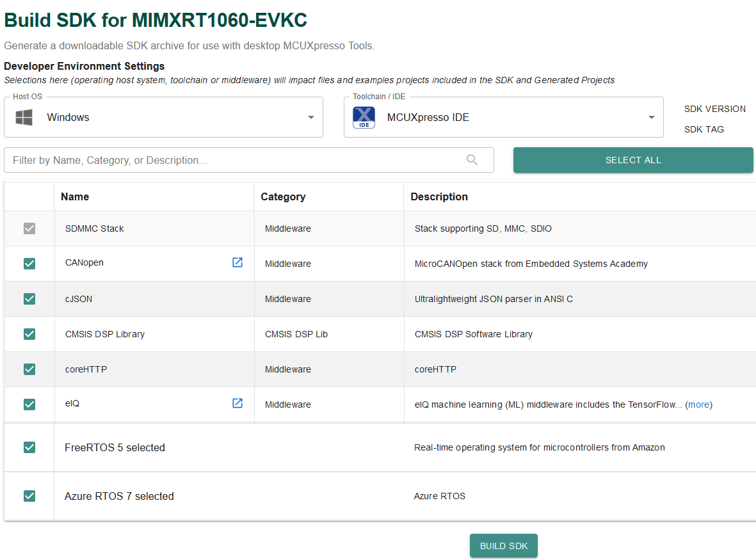Viewport: 756px width, 560px height.
Task: Click the search magnifier icon
Action: [472, 160]
